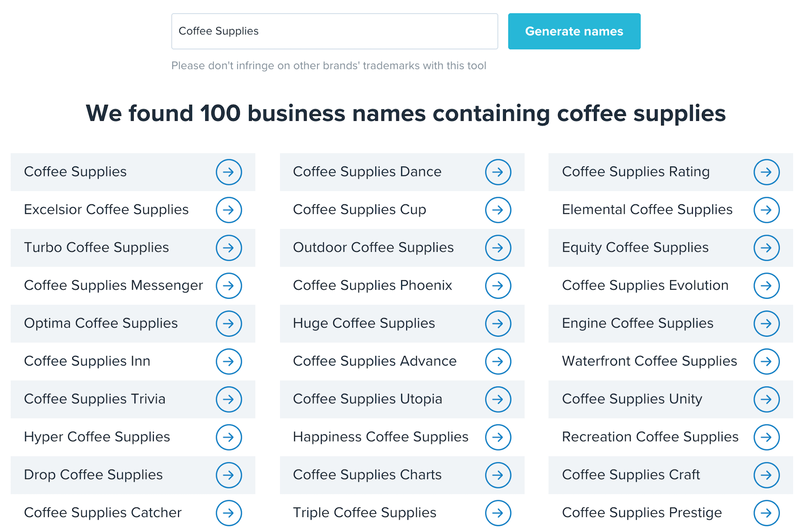Select arrow icon for Outdoor Coffee Supplies
803x532 pixels.
[x=498, y=248]
